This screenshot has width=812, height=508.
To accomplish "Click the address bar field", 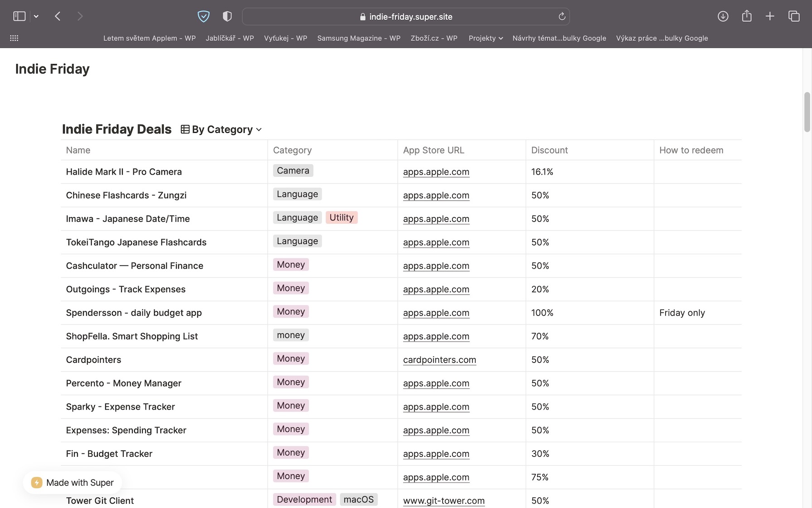I will click(x=406, y=17).
